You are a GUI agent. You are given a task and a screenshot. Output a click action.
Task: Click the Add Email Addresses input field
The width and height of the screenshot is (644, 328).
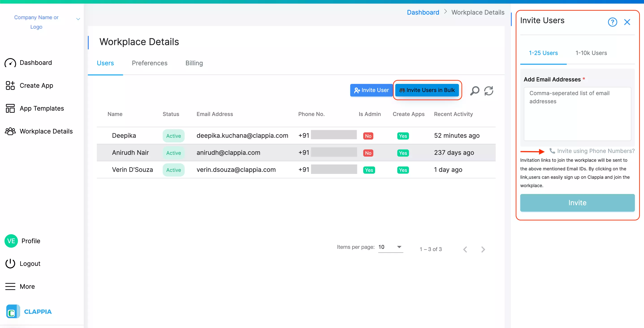point(577,113)
